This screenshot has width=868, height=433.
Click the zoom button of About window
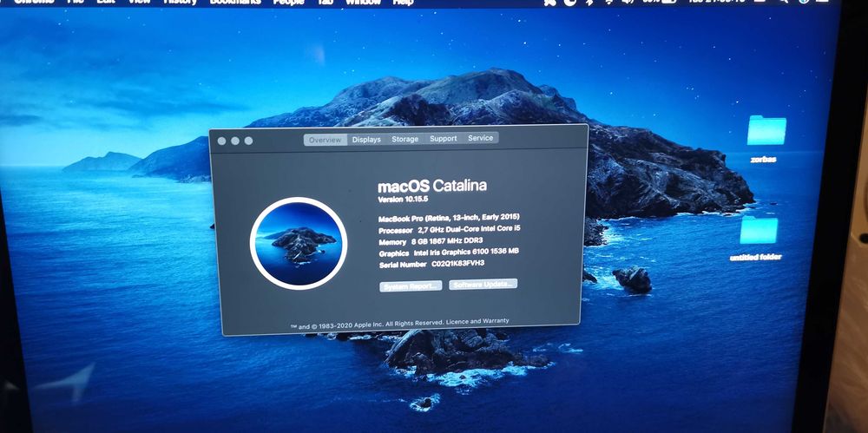(x=248, y=141)
